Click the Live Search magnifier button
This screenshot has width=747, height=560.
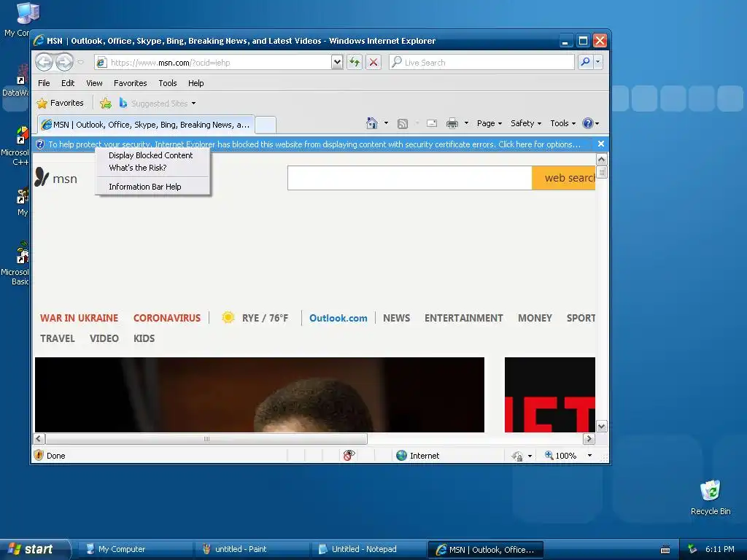pos(585,62)
